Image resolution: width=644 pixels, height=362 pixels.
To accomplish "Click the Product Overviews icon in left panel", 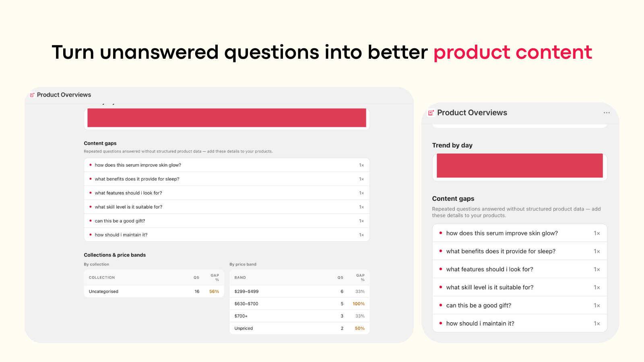I will click(x=32, y=95).
